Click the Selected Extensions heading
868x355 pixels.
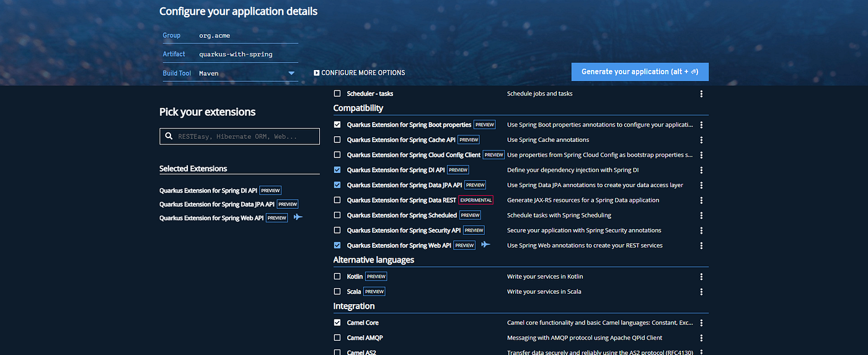[x=193, y=169]
